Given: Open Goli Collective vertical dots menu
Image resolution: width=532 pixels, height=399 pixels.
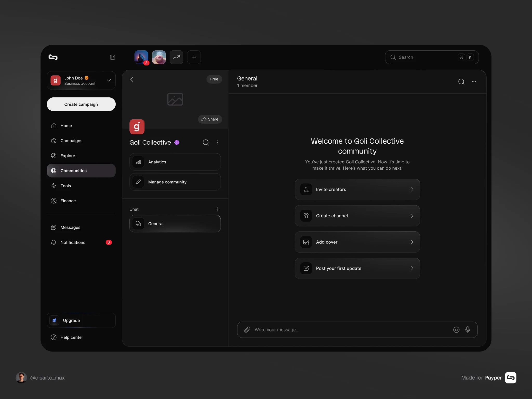Looking at the screenshot, I should click(x=217, y=142).
